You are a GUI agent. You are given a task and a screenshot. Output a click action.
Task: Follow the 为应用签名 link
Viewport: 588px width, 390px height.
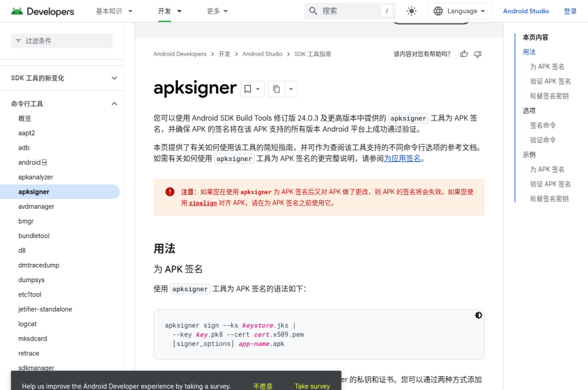point(402,158)
